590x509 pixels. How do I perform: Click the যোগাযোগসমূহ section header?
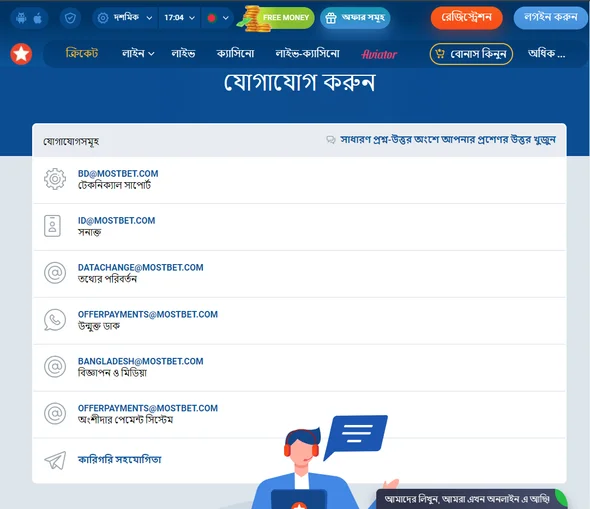click(x=71, y=141)
